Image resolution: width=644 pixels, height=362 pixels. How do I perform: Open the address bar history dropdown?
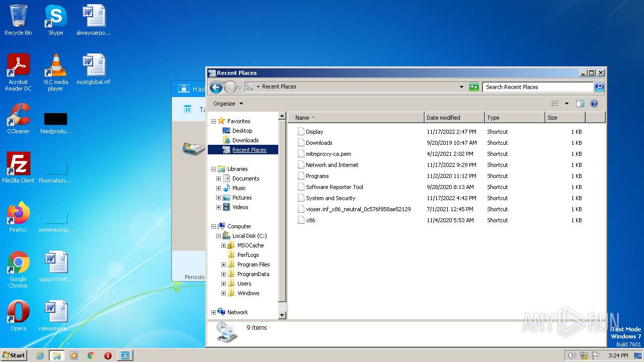point(461,87)
